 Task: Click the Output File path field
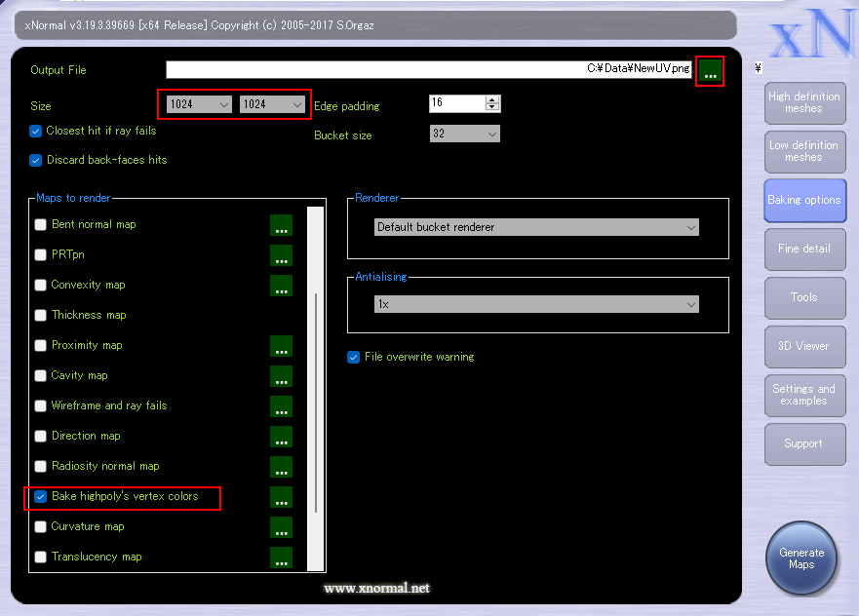point(429,69)
